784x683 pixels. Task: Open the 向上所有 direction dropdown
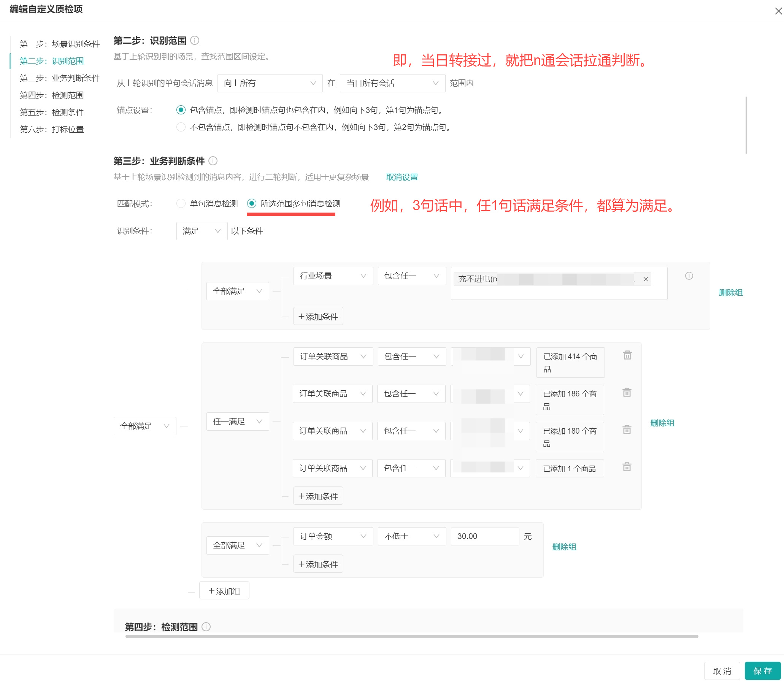(x=270, y=83)
